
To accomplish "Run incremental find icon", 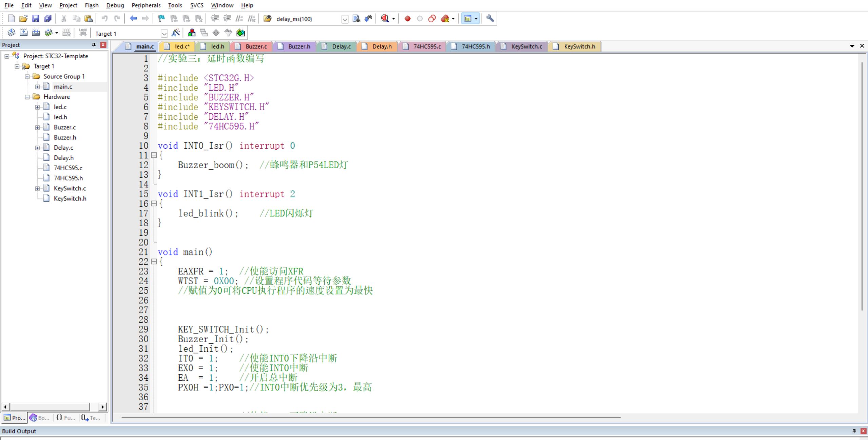I will click(368, 19).
